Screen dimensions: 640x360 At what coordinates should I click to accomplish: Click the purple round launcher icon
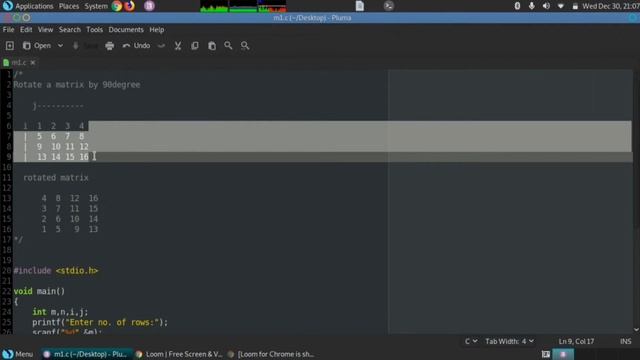click(149, 6)
